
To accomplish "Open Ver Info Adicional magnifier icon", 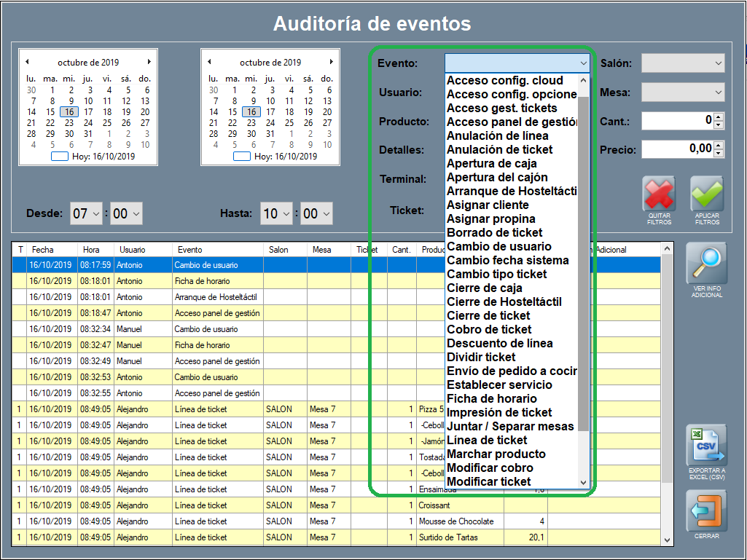I will [707, 264].
